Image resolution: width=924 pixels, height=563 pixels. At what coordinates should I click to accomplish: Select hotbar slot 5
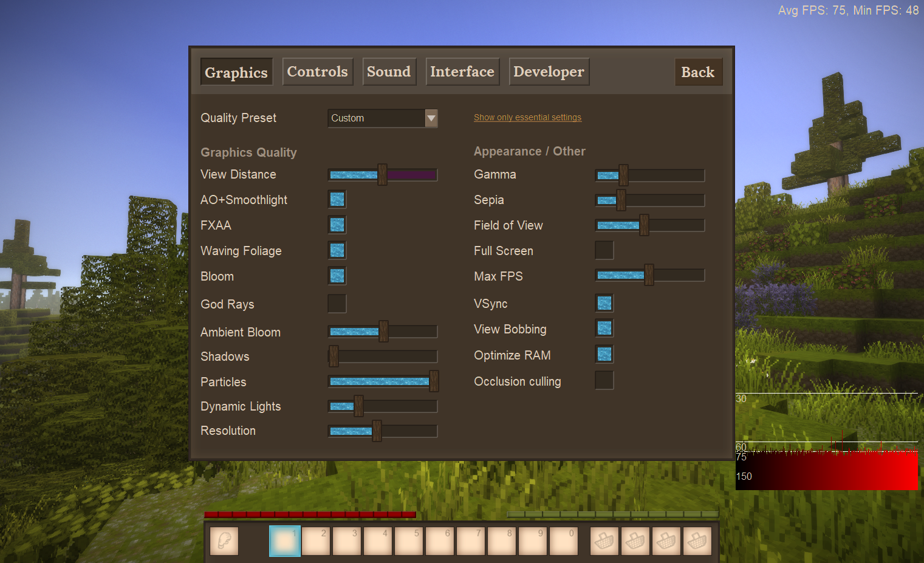409,541
